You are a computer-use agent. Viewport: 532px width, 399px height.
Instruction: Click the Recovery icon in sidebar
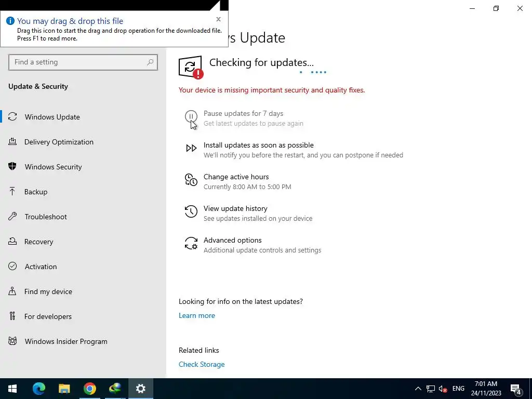(12, 241)
